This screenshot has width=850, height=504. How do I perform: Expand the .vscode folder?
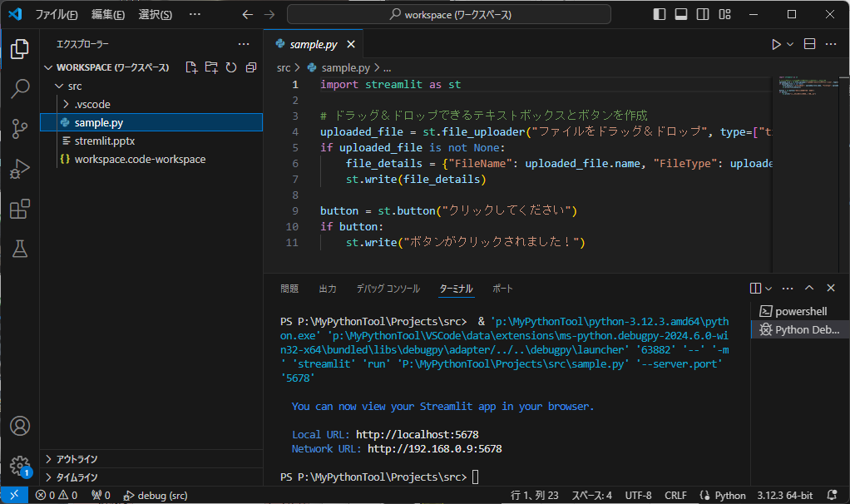(91, 104)
